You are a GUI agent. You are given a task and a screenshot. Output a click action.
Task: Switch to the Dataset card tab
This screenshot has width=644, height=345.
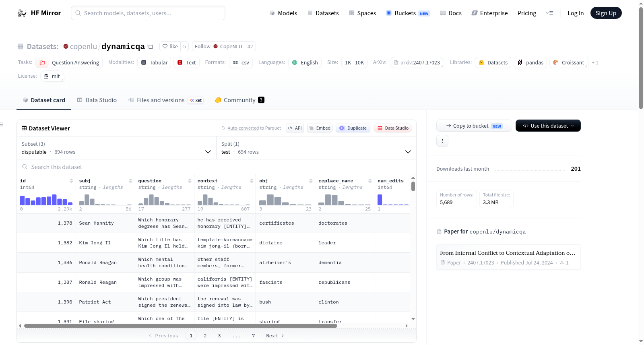coord(43,100)
